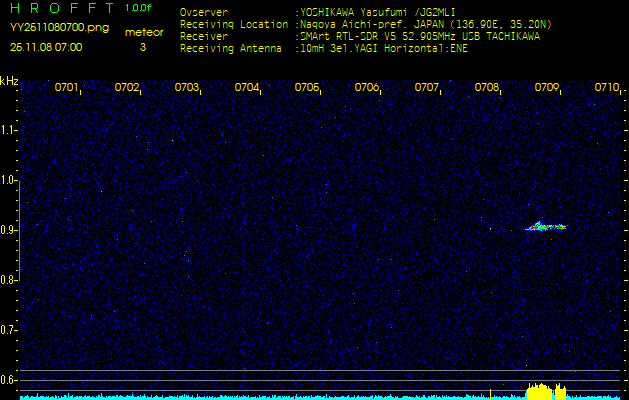Click the 0701 time marker
Image resolution: width=629 pixels, height=400 pixels.
(x=67, y=87)
